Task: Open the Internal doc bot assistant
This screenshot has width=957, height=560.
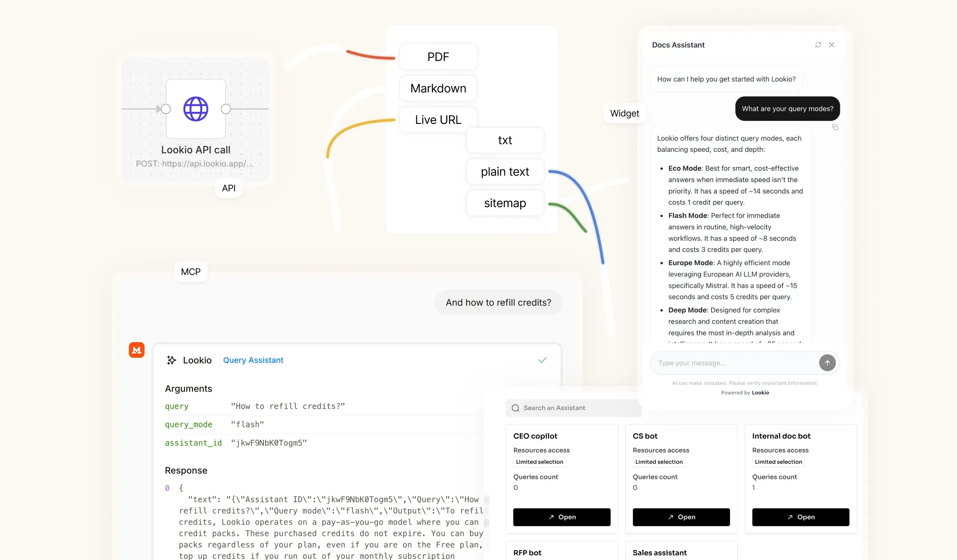Action: (x=801, y=517)
